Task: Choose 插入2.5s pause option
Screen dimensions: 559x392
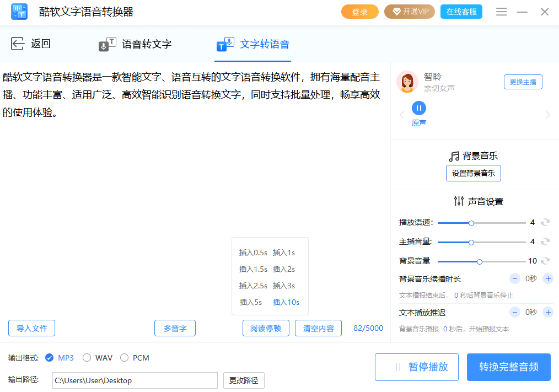Action: coord(253,286)
